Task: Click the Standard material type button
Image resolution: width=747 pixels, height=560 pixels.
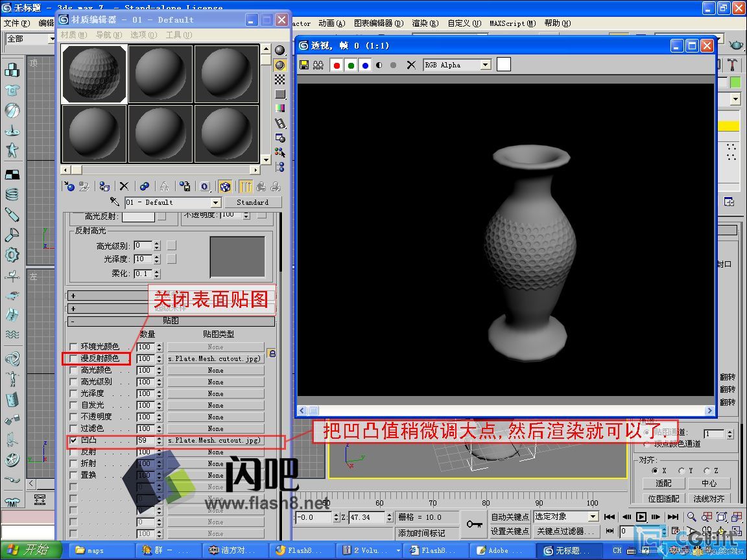Action: point(252,202)
